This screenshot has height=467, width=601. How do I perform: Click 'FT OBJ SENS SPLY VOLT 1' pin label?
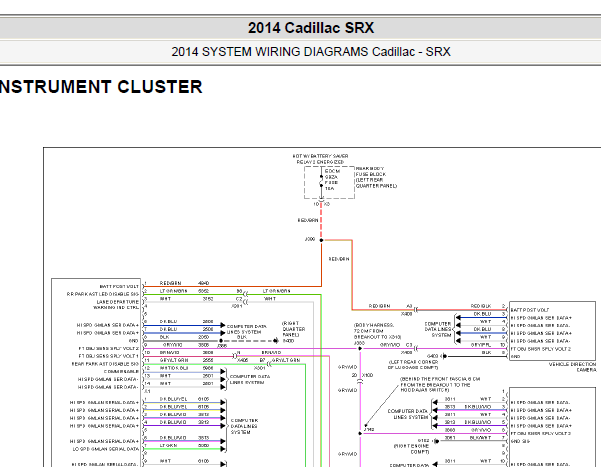(x=108, y=356)
